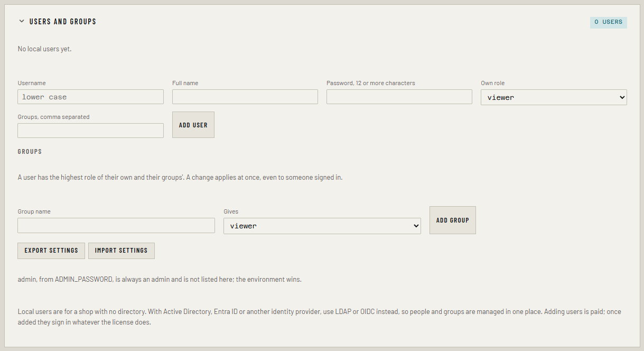The width and height of the screenshot is (644, 351).
Task: Click the 0 USERS badge
Action: [608, 22]
